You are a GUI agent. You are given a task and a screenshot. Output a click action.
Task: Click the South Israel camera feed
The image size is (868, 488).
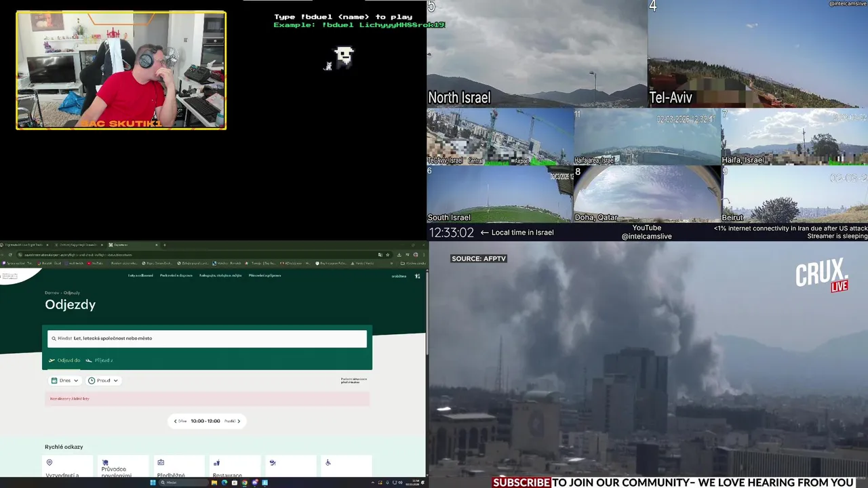click(499, 195)
